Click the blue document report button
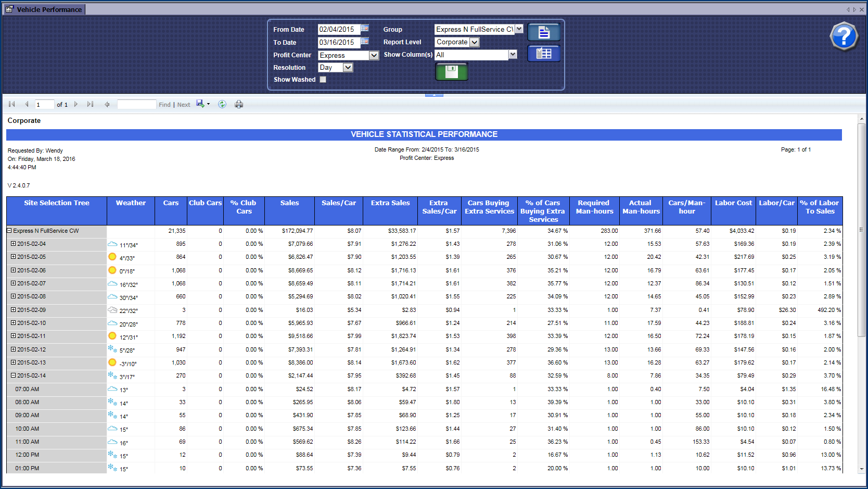The height and width of the screenshot is (489, 868). pyautogui.click(x=544, y=32)
